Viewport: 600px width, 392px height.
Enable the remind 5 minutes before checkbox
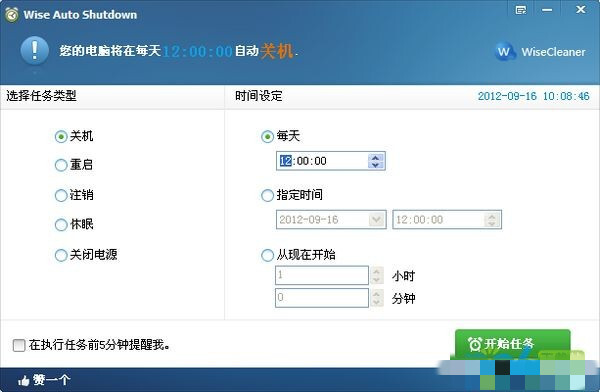[x=19, y=345]
